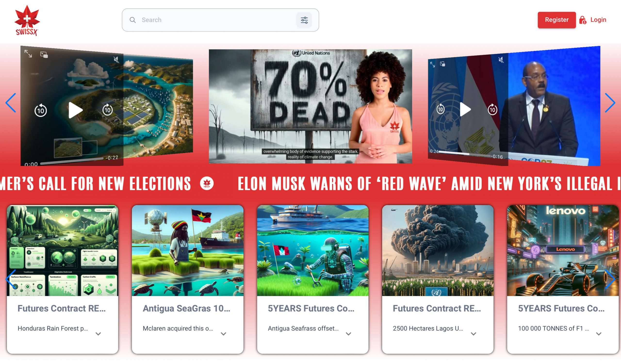Expand 2500 Hectares Lagos card description

coord(473,334)
